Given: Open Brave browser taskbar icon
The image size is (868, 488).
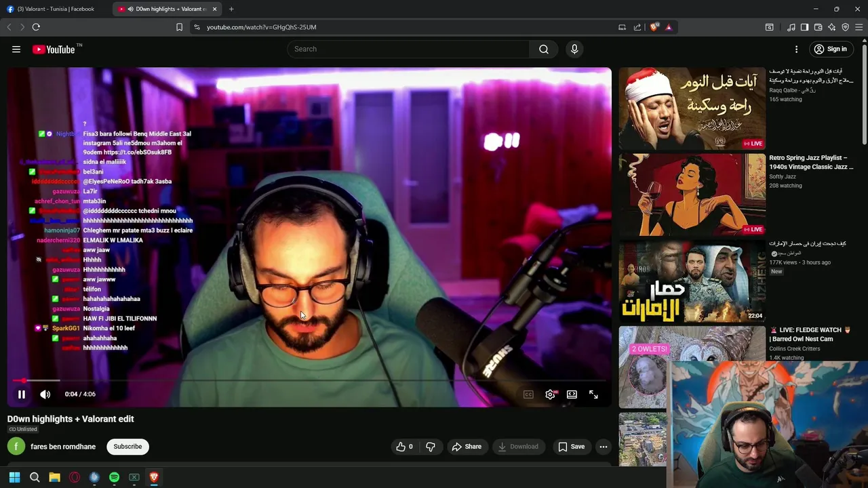Looking at the screenshot, I should tap(154, 477).
